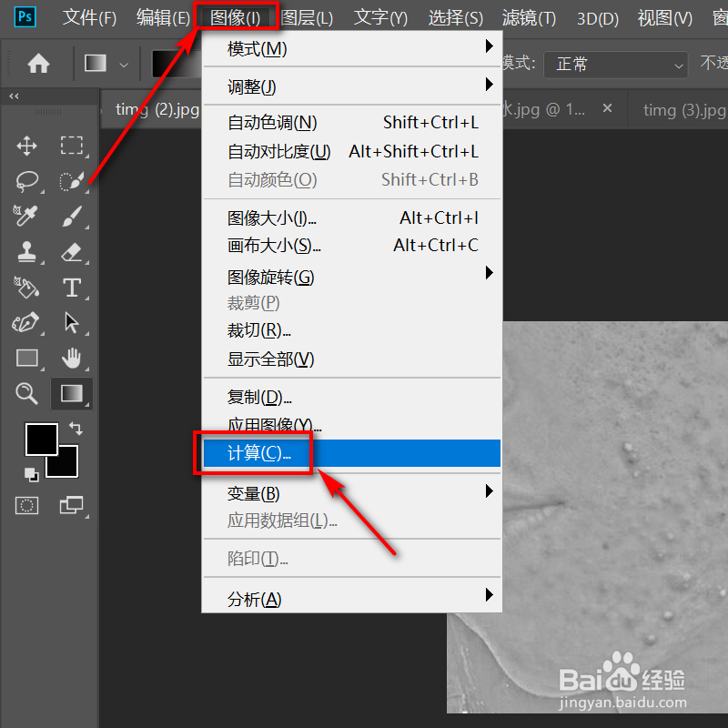Expand the 分析(A) submenu

[352, 599]
